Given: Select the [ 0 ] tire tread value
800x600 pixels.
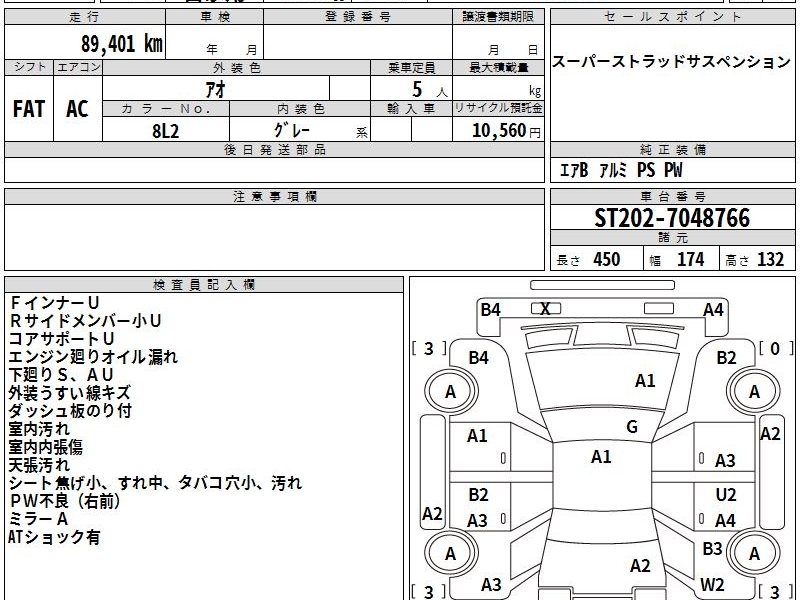Looking at the screenshot, I should pyautogui.click(x=776, y=349).
